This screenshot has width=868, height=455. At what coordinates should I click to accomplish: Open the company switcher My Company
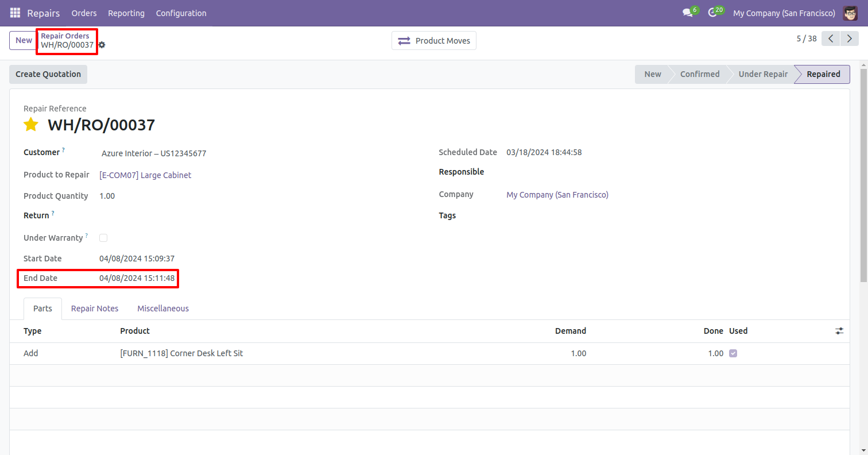tap(784, 13)
